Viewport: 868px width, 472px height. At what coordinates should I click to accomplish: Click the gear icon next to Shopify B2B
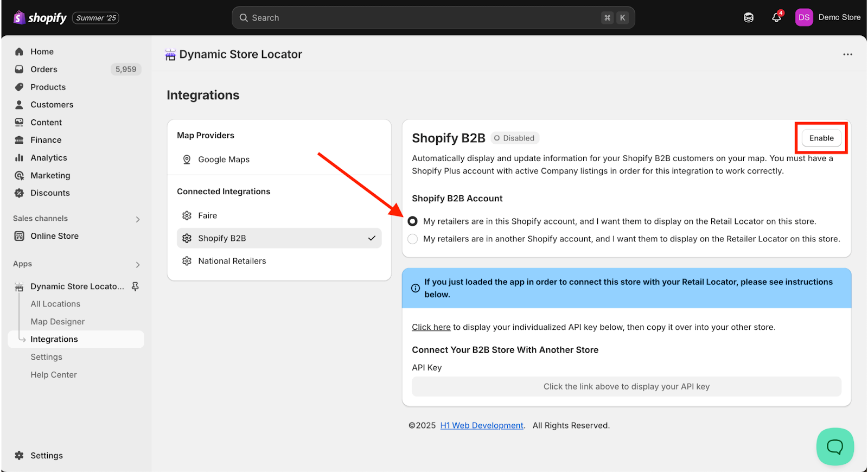click(187, 238)
